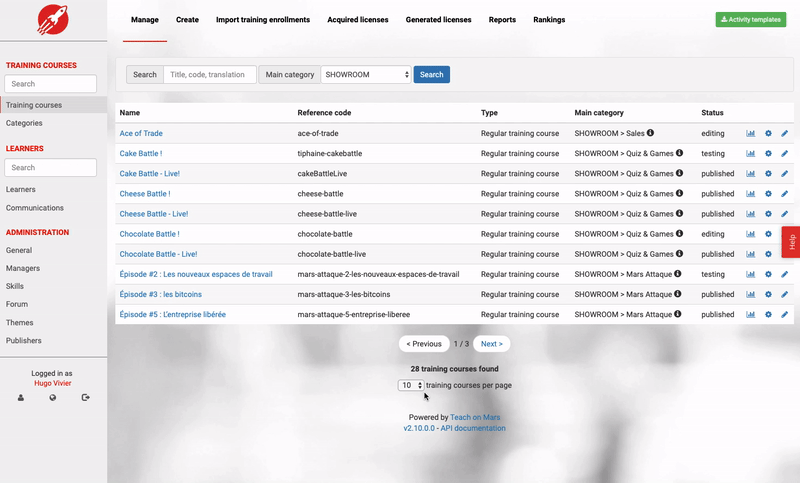
Task: Open statistics chart icon for Ace of Trade
Action: click(x=750, y=133)
